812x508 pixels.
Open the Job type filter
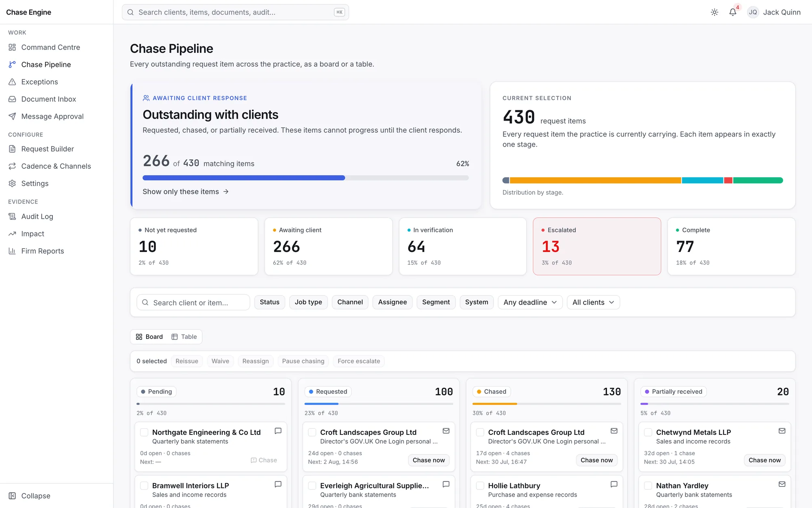pyautogui.click(x=308, y=302)
